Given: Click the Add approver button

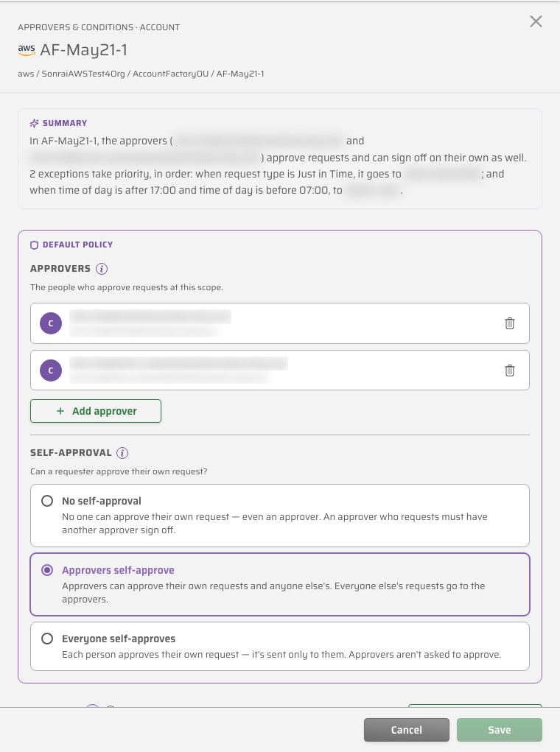Looking at the screenshot, I should (96, 411).
